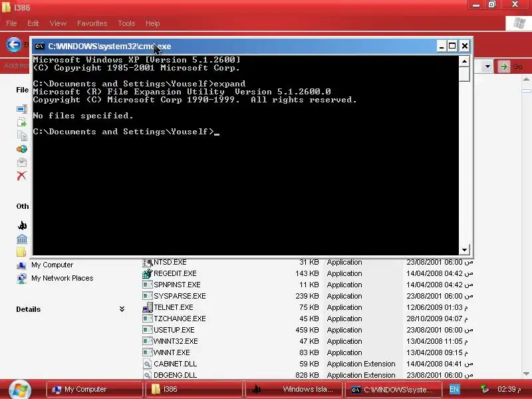Screen dimensions: 532x399
Task: Click the Explorer file list scroll-down arrow
Action: 526,374
